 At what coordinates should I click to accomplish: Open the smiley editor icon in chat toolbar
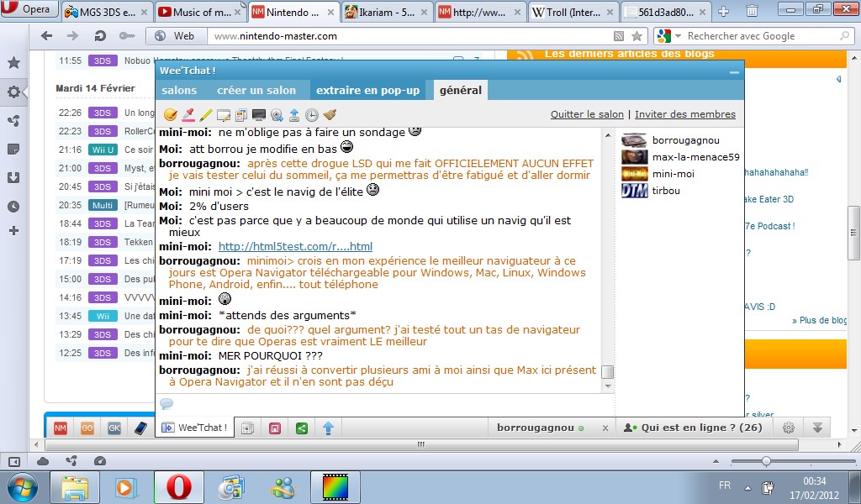pos(171,114)
